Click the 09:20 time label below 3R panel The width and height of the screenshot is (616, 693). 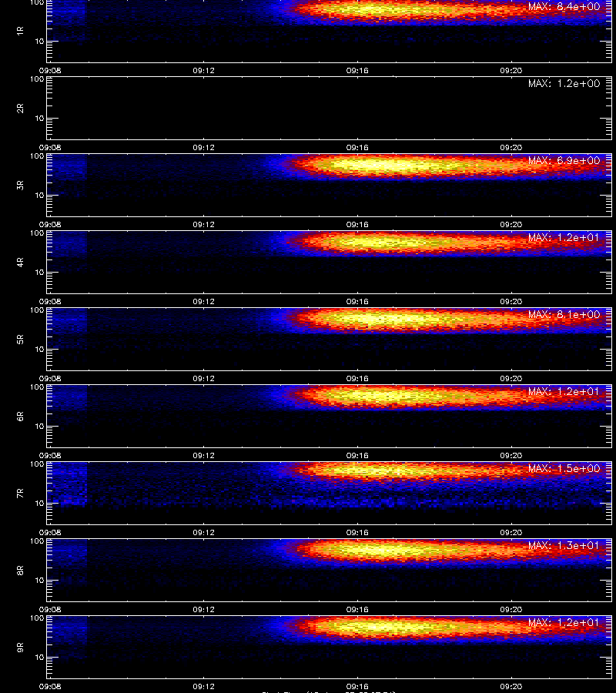click(511, 224)
